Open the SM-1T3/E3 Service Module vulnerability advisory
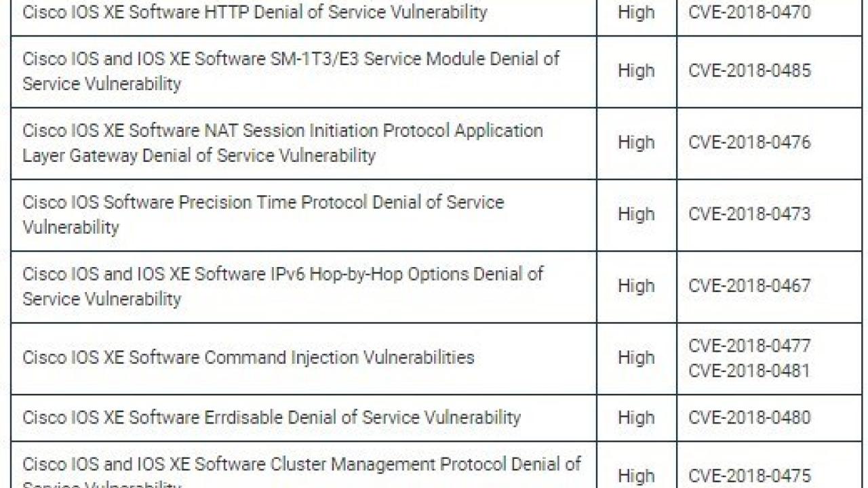This screenshot has width=868, height=488. (291, 71)
